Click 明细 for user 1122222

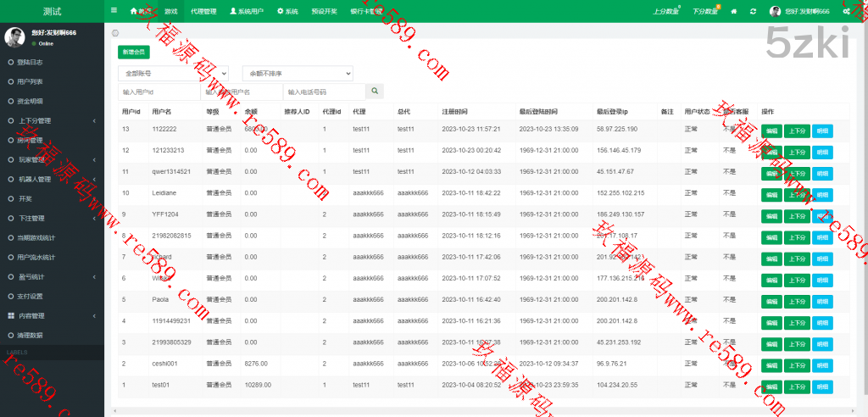click(822, 131)
